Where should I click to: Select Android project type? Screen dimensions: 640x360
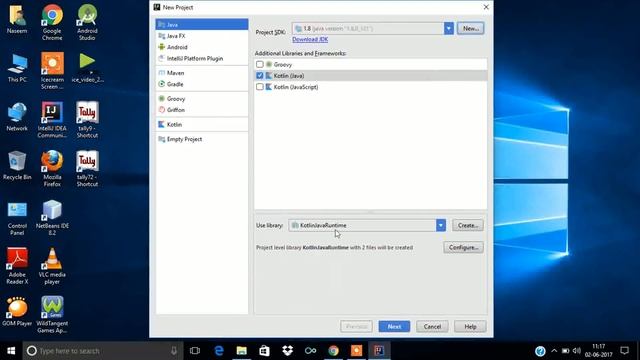202,47
